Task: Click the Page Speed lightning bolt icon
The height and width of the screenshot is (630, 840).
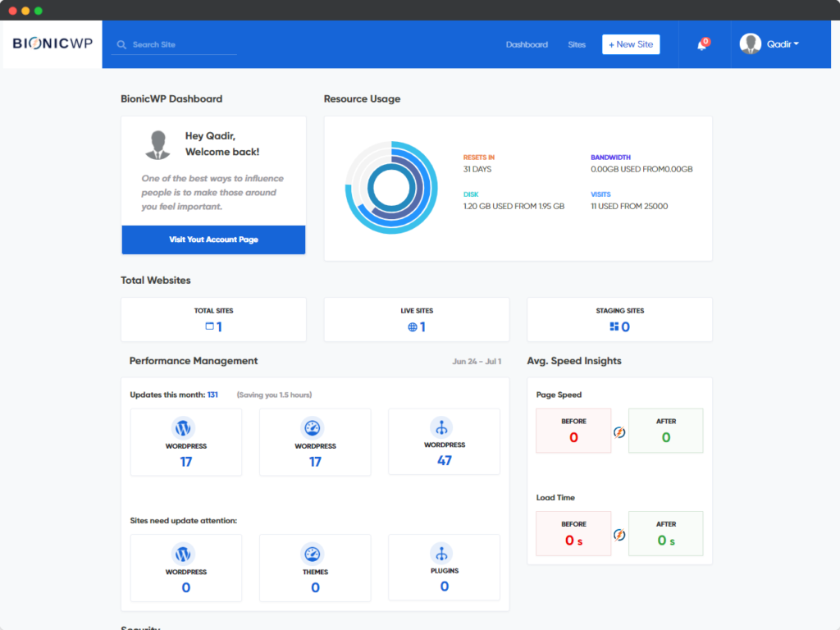Action: click(619, 431)
